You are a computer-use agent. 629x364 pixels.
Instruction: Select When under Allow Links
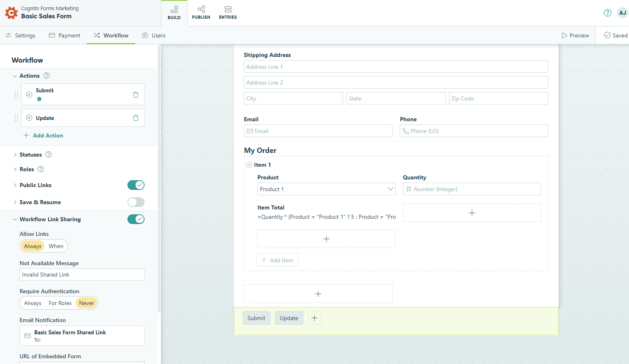tap(56, 246)
